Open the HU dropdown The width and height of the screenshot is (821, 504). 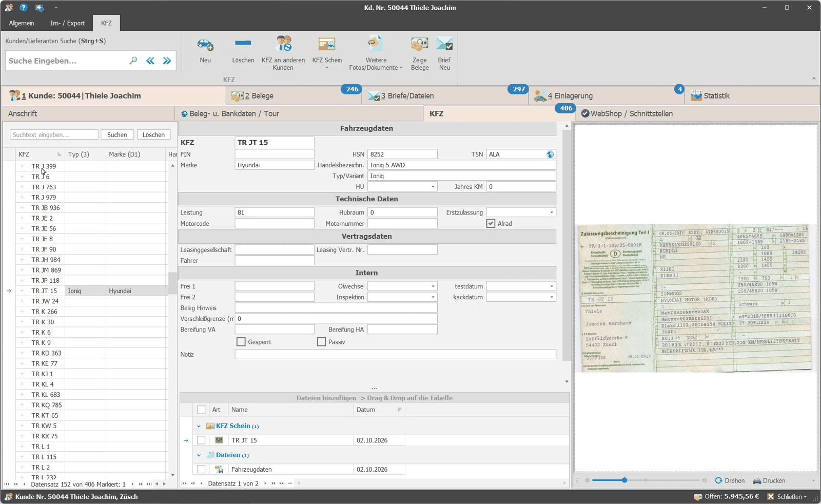(x=433, y=187)
